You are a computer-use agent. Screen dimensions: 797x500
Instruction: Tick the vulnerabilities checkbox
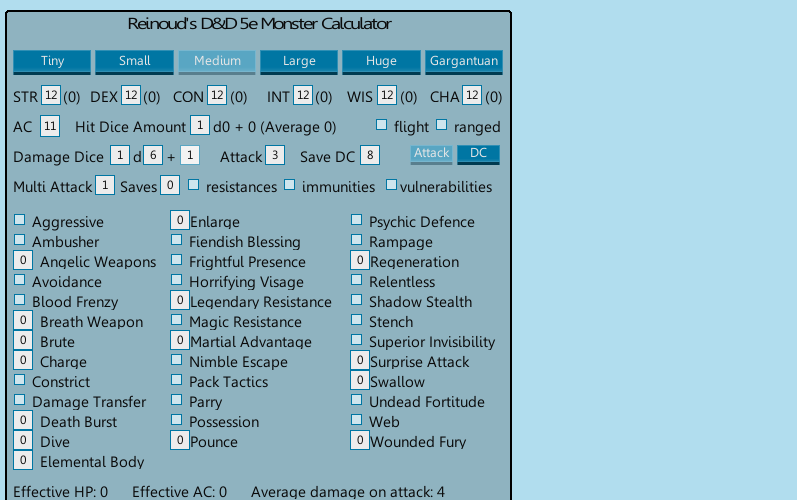coord(391,184)
